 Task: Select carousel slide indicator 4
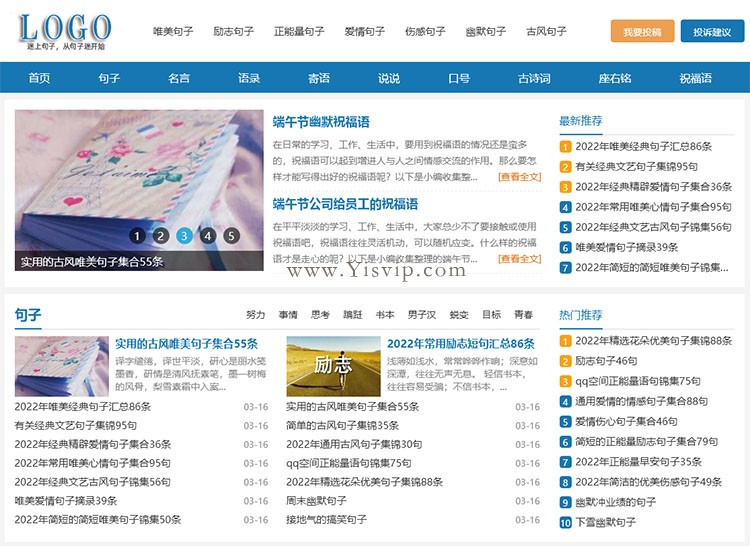(x=208, y=235)
